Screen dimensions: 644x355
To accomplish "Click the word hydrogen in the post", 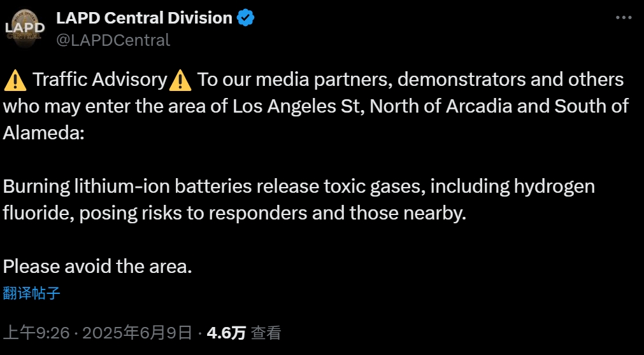I will 554,188.
